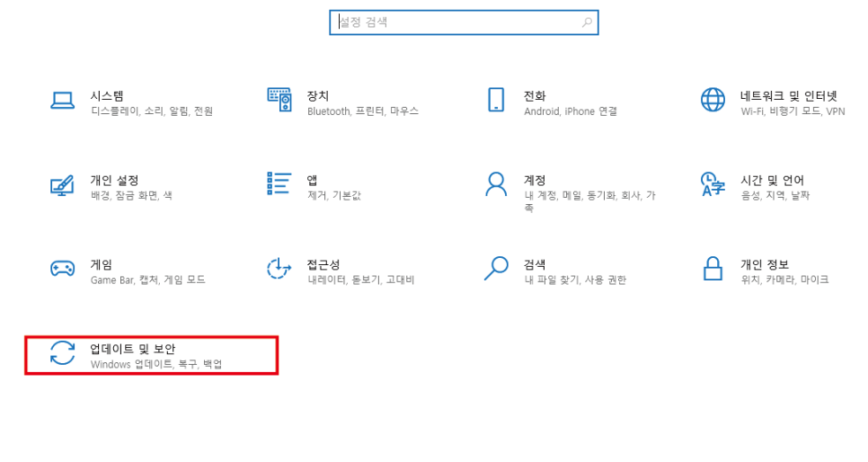Click text '음성, 지역, 날짜'
Image resolution: width=868 pixels, height=462 pixels.
(775, 196)
